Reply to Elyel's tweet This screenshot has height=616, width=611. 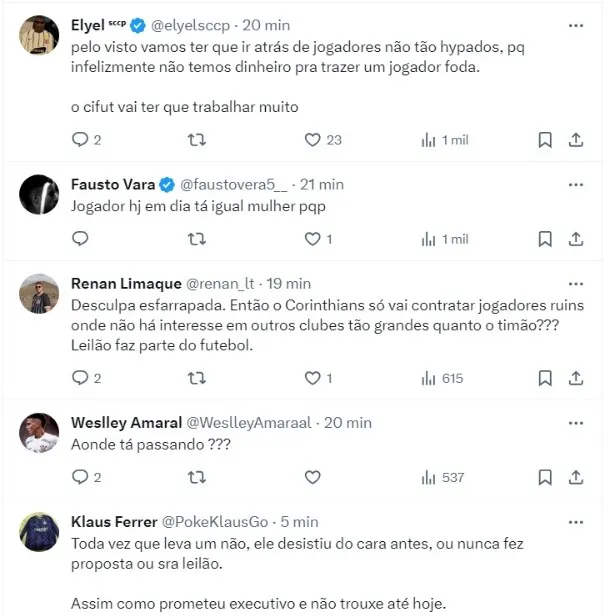81,140
